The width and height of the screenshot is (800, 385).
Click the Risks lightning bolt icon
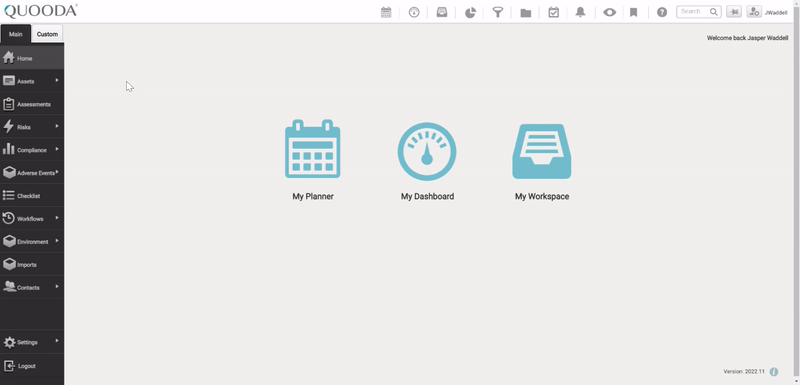tap(9, 127)
